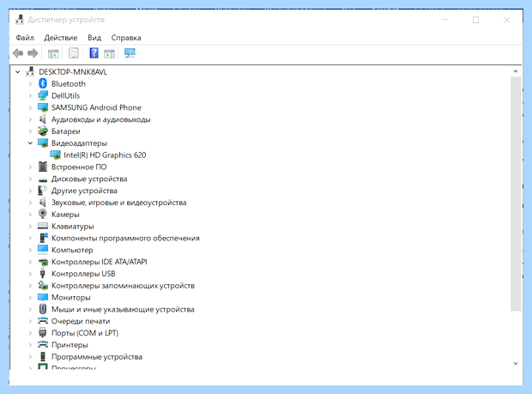Click the Back arrow toolbar icon
Screen dimensions: 532x394
[18, 53]
